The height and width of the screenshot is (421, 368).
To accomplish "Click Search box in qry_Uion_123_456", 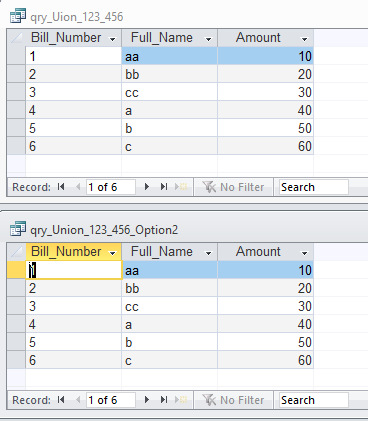I will (314, 187).
